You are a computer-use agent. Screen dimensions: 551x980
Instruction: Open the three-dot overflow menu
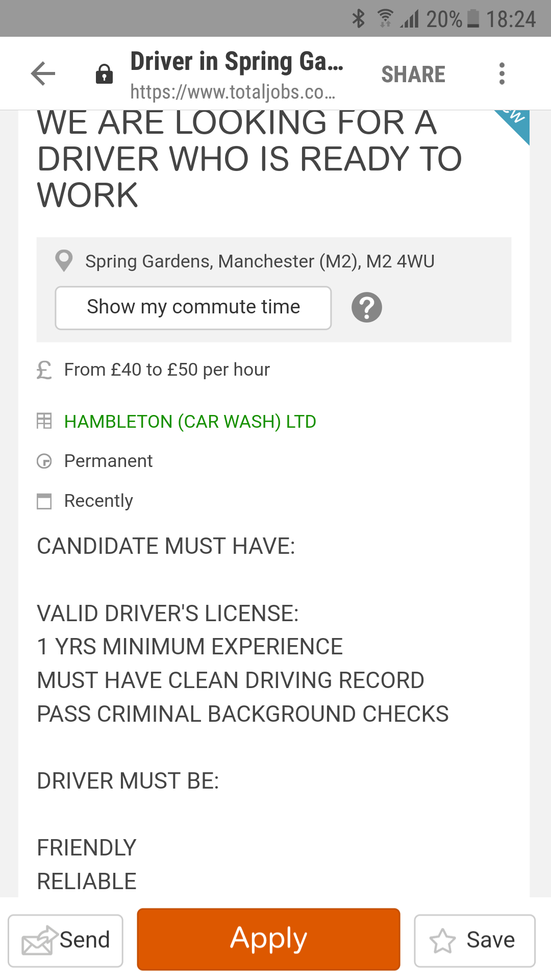coord(502,74)
